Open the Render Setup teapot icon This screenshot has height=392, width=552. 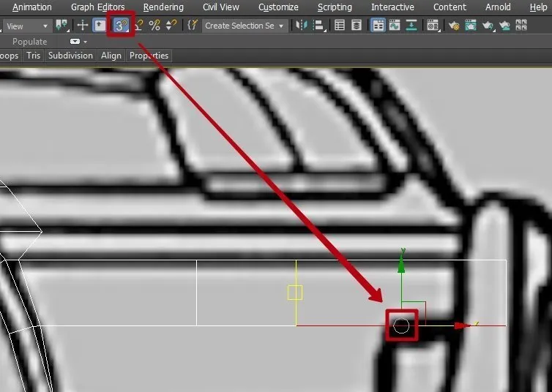pyautogui.click(x=454, y=25)
